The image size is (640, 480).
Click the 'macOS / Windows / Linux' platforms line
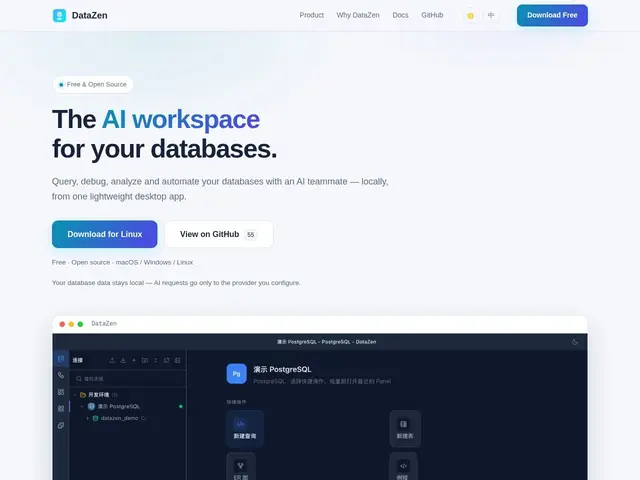[154, 262]
